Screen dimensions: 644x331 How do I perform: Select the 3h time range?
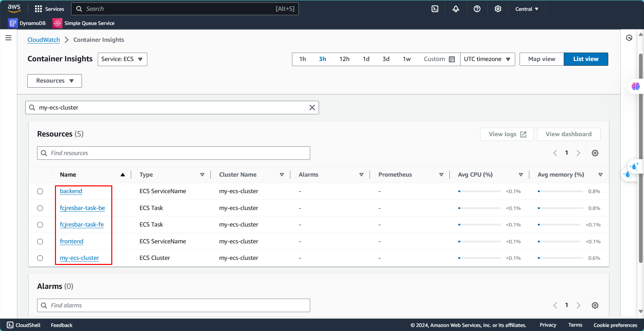pos(323,59)
